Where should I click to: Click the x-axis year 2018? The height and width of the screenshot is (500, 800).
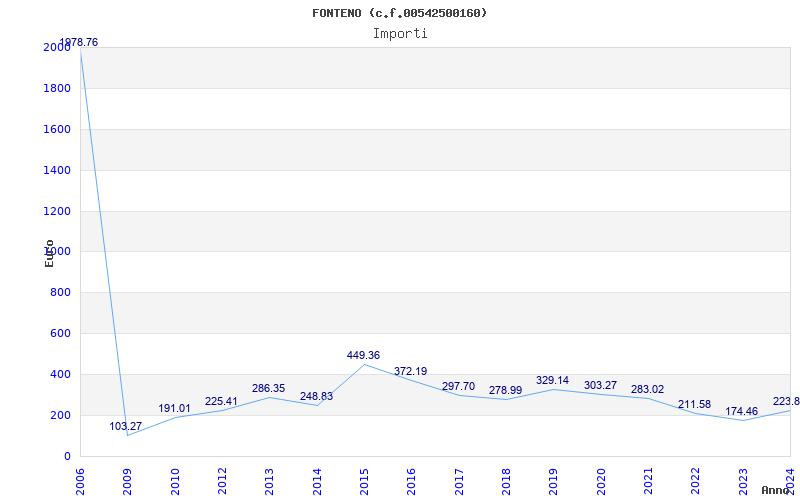coord(506,481)
